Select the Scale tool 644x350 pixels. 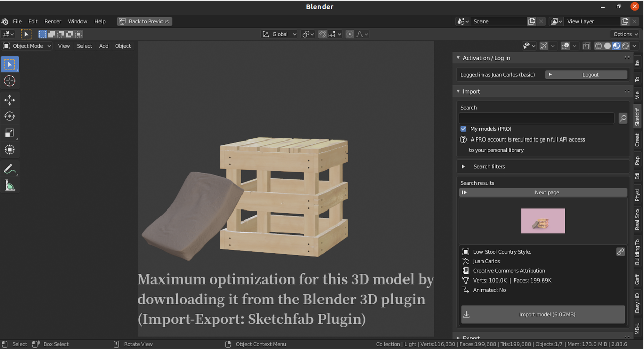pos(10,133)
